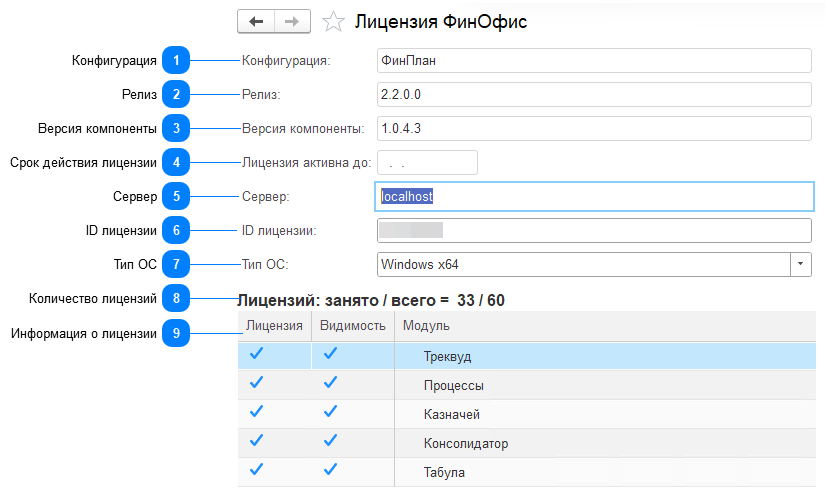Sort by the Модуль column header

[x=605, y=326]
